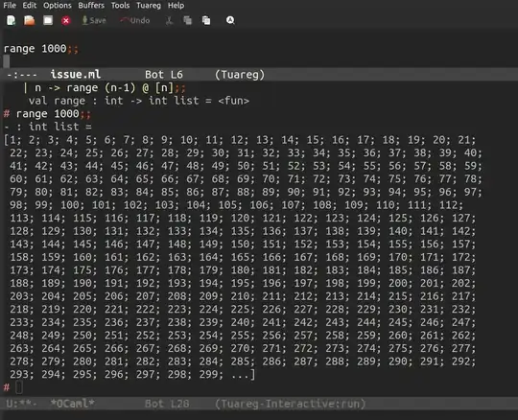Click 'Bot L6' position indicator

[x=164, y=75]
